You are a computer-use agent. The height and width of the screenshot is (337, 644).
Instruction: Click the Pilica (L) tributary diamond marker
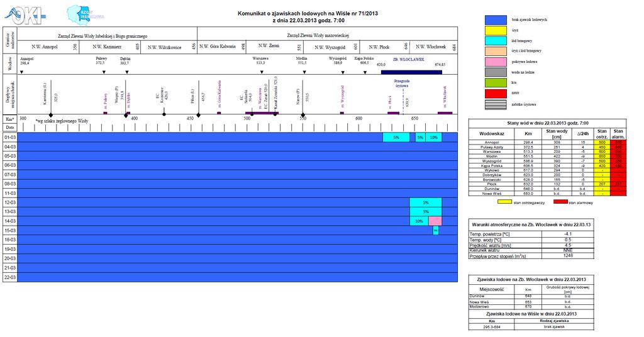[198, 115]
